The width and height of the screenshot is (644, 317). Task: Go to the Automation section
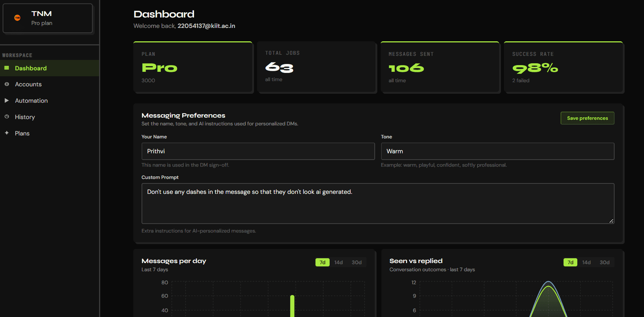[50, 101]
